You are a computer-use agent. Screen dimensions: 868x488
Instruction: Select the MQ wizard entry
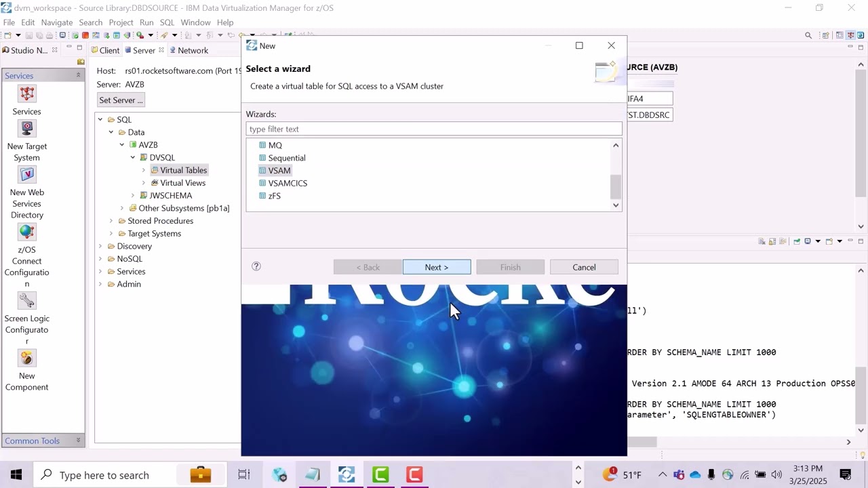pyautogui.click(x=271, y=145)
